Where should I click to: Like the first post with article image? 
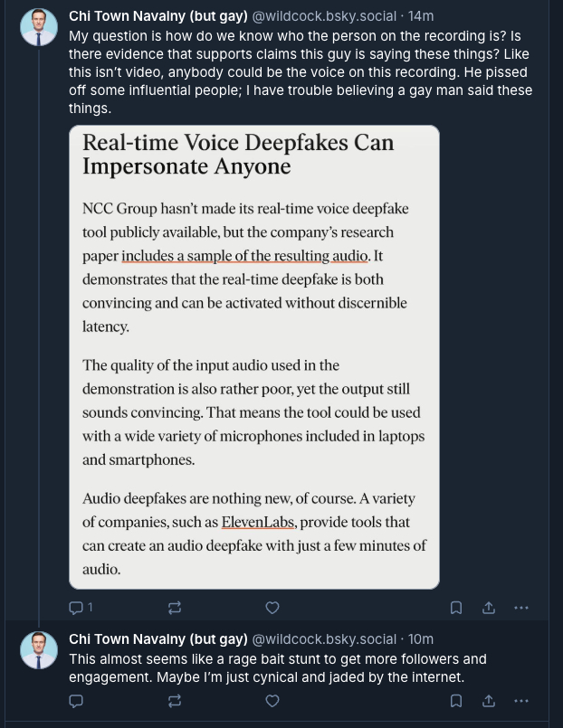point(272,608)
